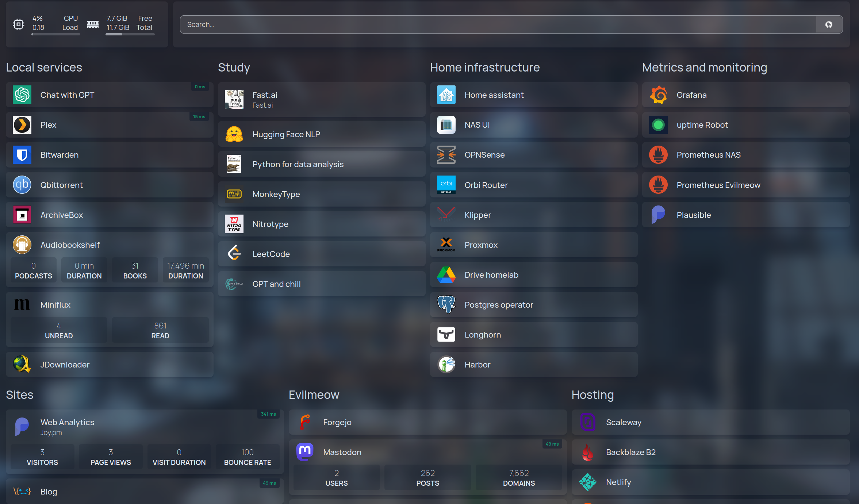Image resolution: width=859 pixels, height=504 pixels.
Task: Open the Backblaze B2 entry
Action: point(631,452)
